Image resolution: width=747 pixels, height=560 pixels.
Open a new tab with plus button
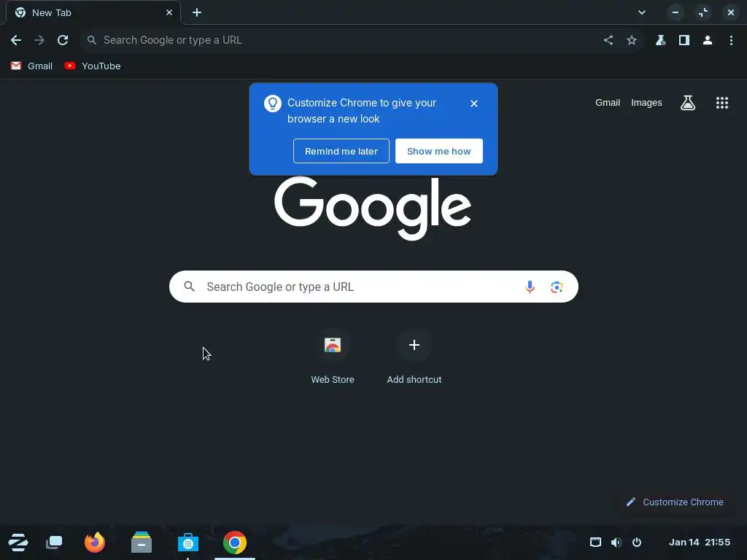coord(197,12)
